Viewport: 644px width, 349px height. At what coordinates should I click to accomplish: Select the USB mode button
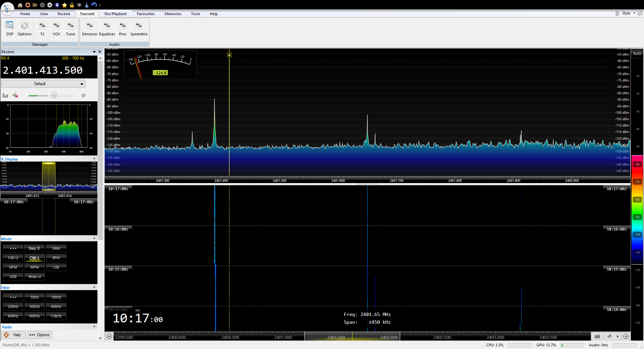[x=13, y=277]
